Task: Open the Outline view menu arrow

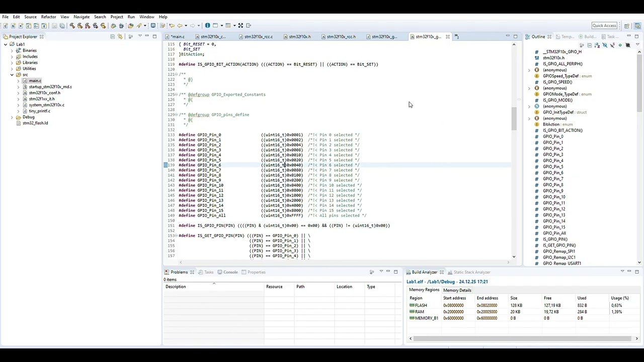Action: point(637,45)
